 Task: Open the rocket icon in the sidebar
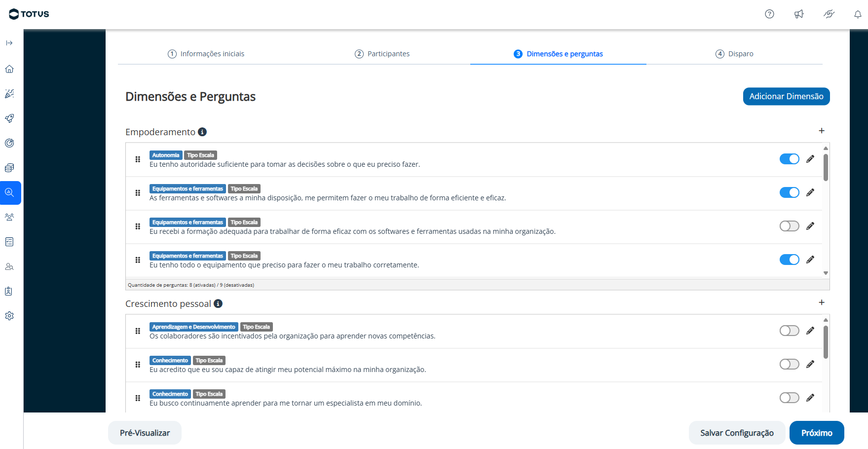[9, 118]
